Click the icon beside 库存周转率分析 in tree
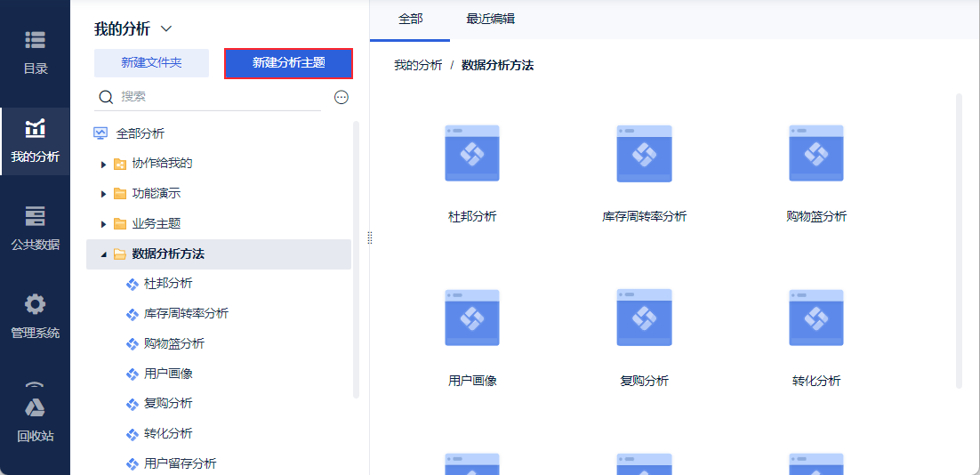 (x=132, y=314)
